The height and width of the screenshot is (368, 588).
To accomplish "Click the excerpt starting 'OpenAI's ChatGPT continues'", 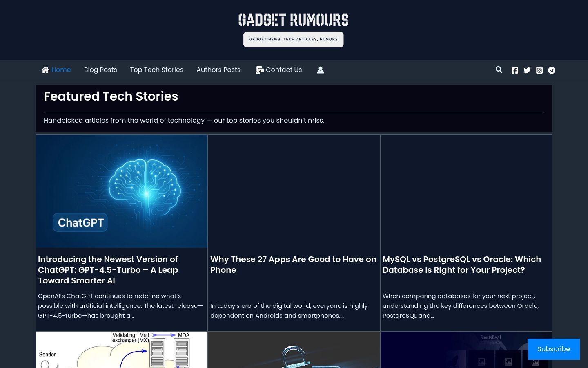I will (x=120, y=306).
